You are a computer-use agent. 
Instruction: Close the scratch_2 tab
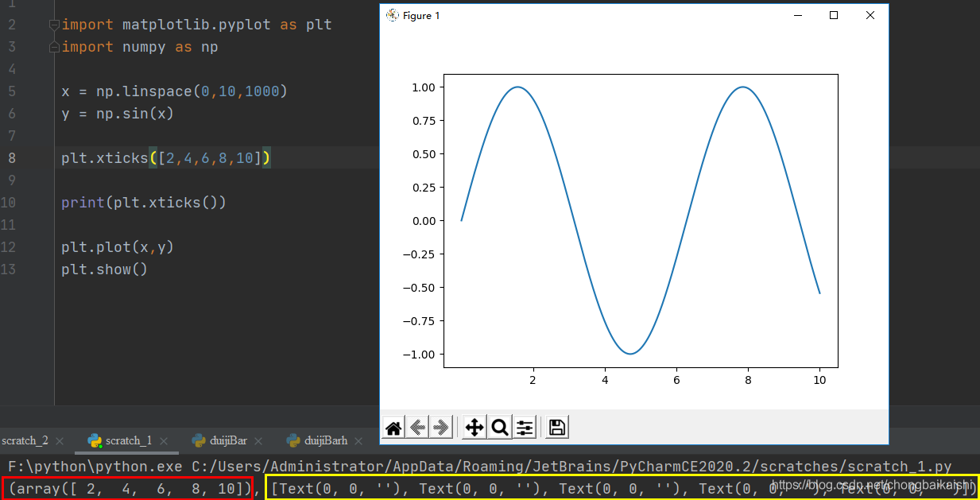(x=60, y=441)
